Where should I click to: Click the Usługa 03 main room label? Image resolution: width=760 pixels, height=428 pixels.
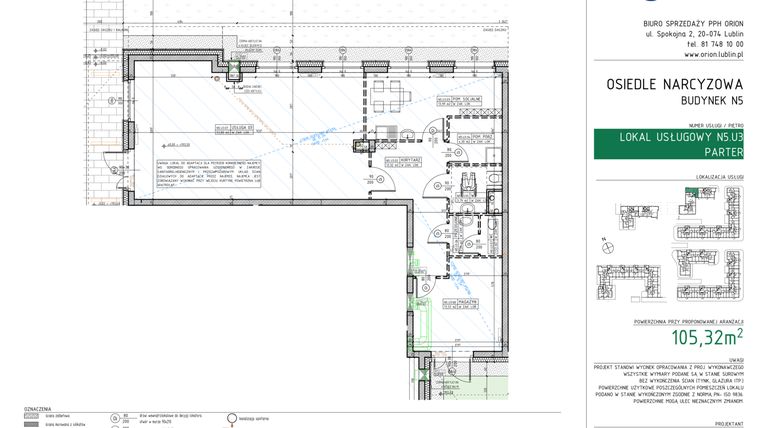pyautogui.click(x=243, y=128)
